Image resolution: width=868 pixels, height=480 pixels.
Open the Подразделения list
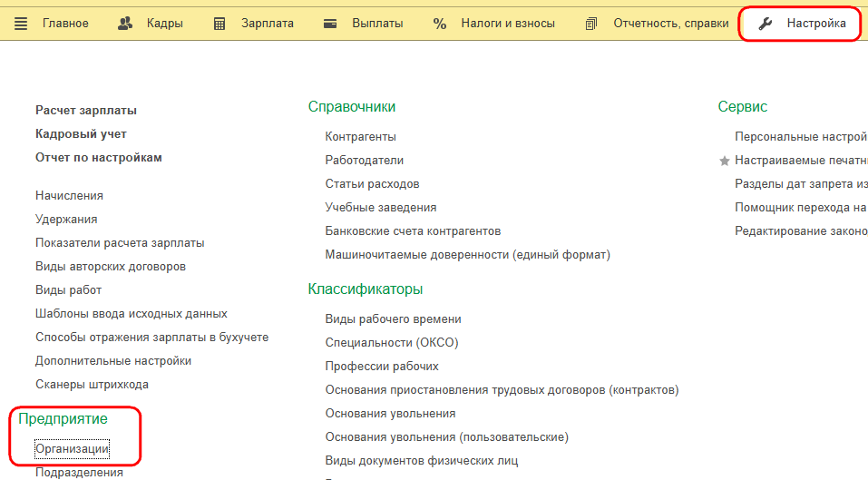(x=79, y=472)
